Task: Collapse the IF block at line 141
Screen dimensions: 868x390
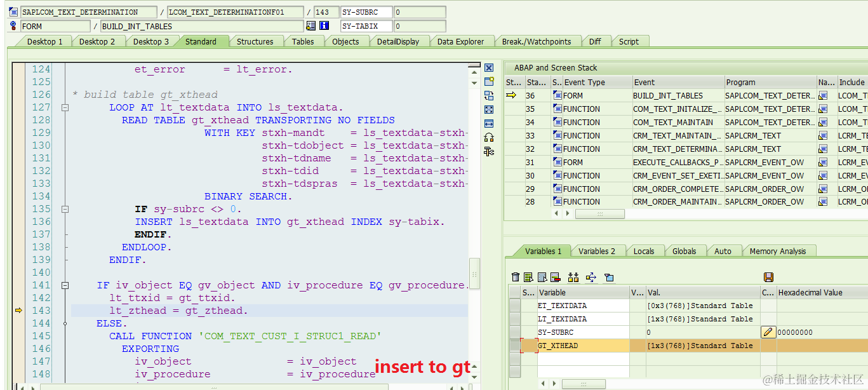Action: coord(65,285)
